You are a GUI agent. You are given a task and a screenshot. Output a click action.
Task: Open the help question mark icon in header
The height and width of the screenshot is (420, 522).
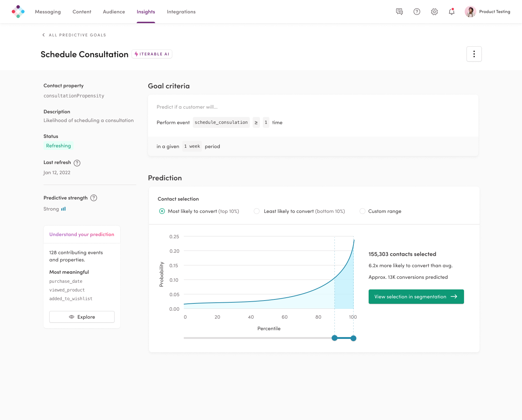tap(417, 12)
